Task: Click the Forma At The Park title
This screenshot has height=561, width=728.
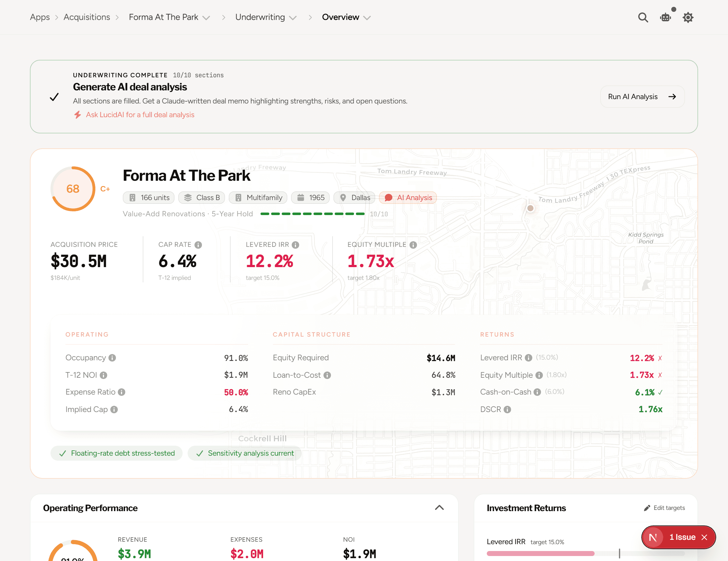Action: (x=186, y=176)
